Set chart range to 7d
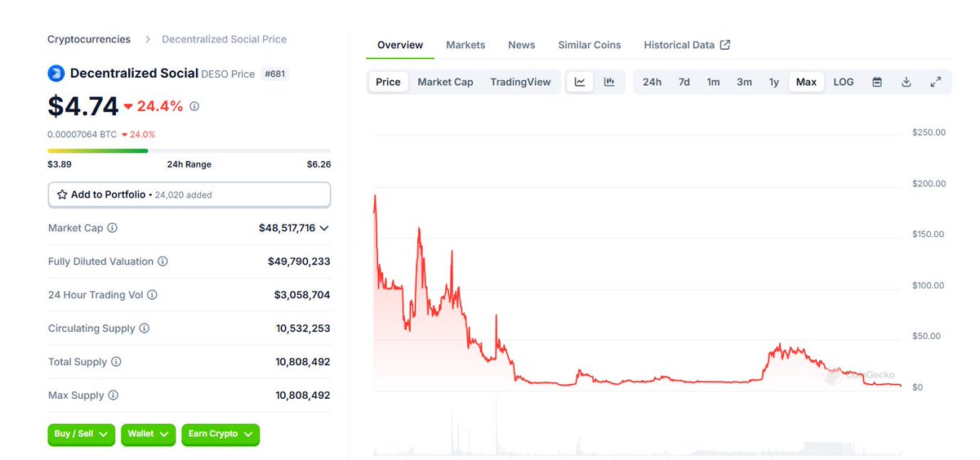 click(x=684, y=82)
